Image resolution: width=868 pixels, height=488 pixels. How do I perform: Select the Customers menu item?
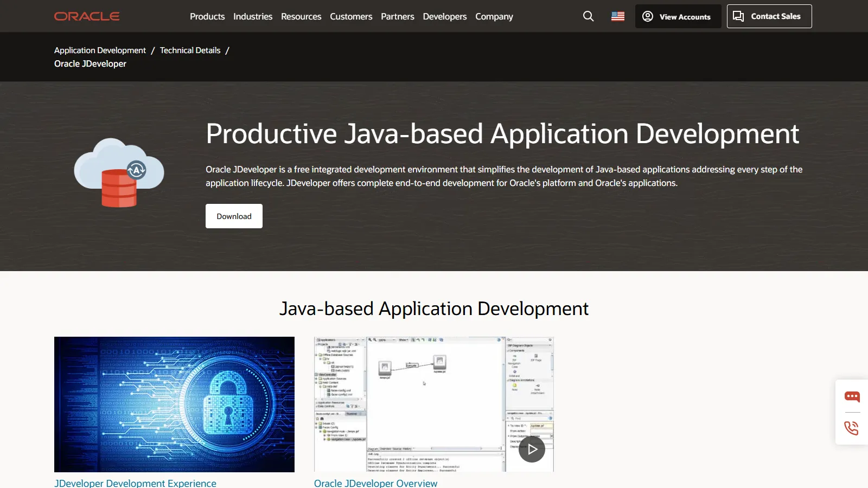350,16
